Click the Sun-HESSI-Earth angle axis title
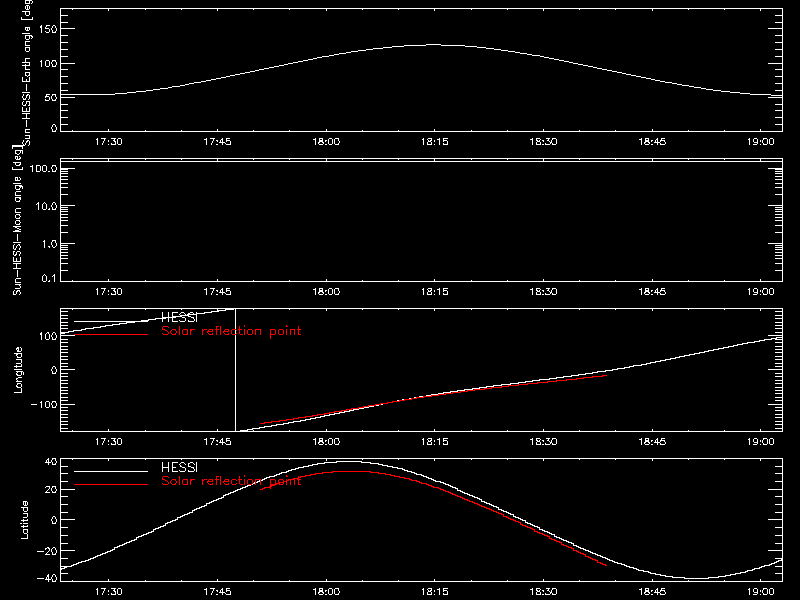This screenshot has width=800, height=600. click(27, 72)
